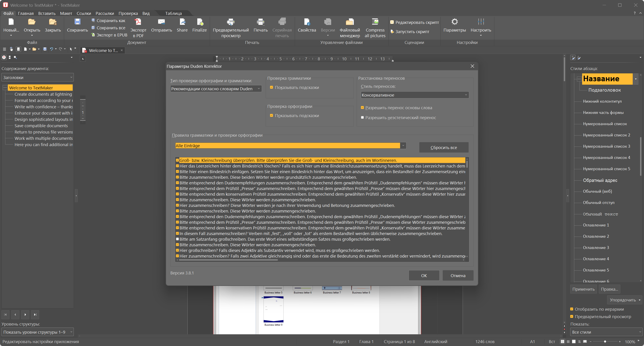Image resolution: width=644 pixels, height=346 pixels.
Task: Select 'Save compatible documents' heading in outline
Action: pyautogui.click(x=41, y=126)
